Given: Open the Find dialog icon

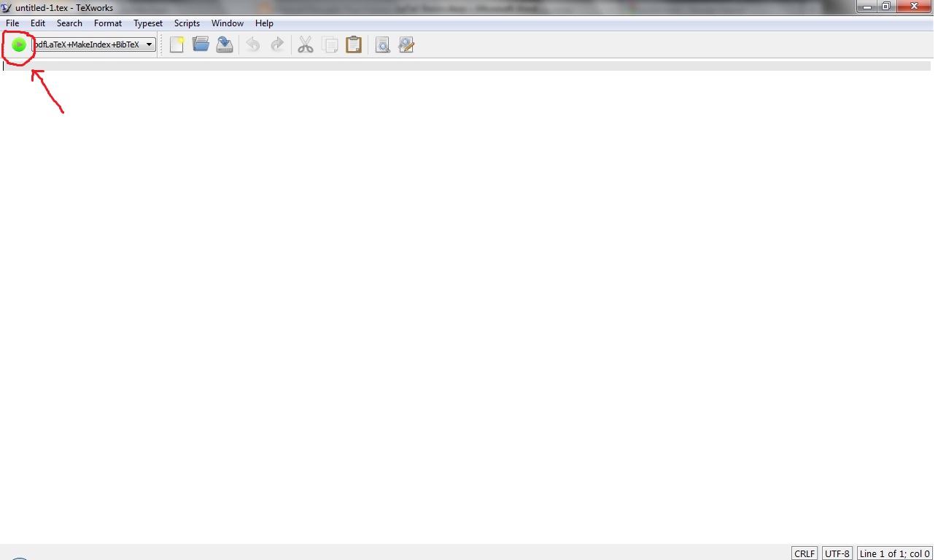Looking at the screenshot, I should click(x=382, y=44).
